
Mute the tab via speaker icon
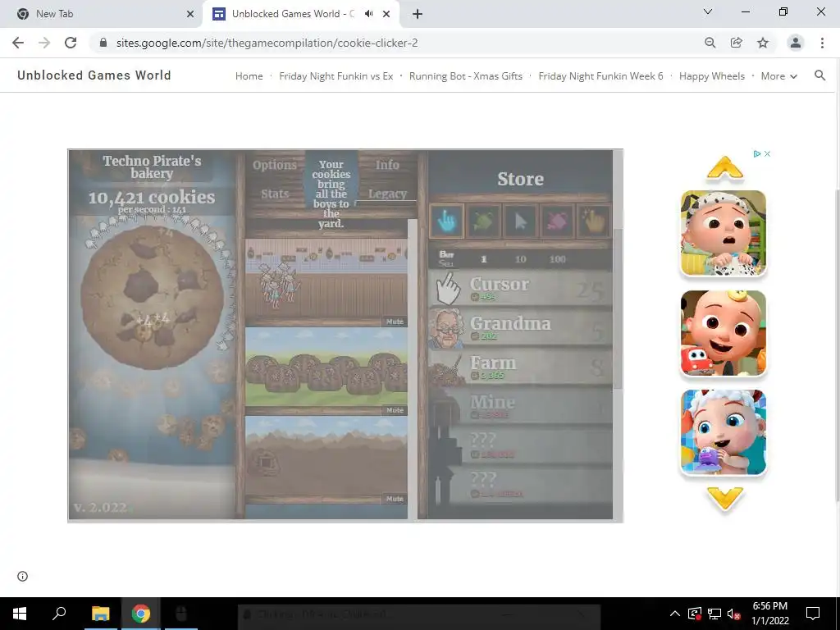[x=368, y=14]
